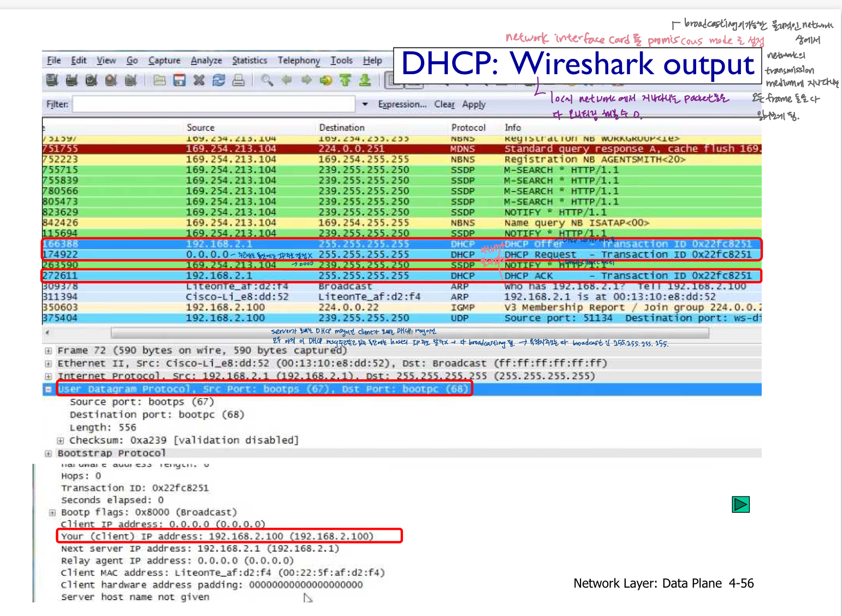Open the Go menu
This screenshot has height=616, width=842.
pos(132,61)
